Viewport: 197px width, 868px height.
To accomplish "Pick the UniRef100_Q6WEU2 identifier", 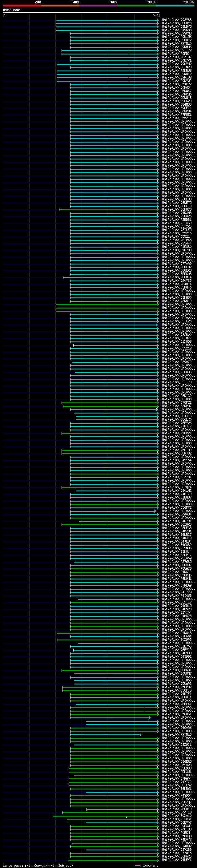I will (177, 267).
